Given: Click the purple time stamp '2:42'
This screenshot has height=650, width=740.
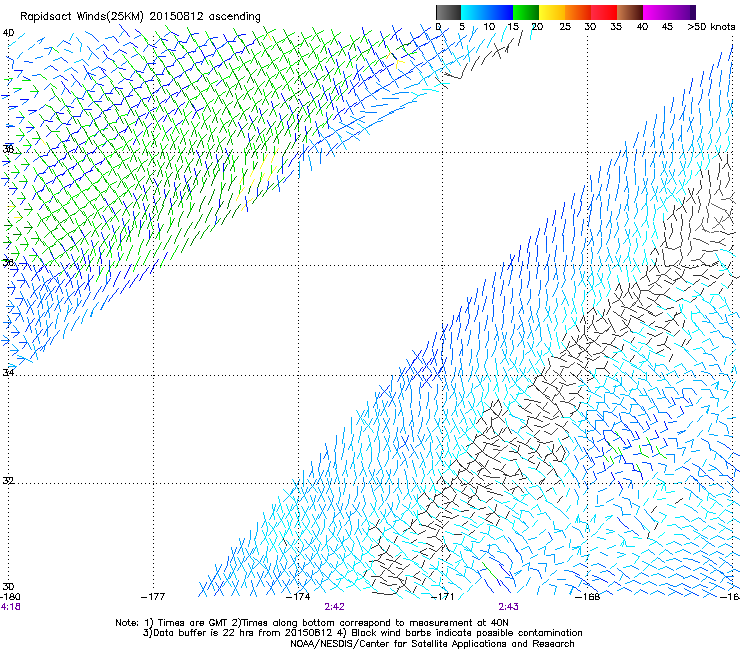Looking at the screenshot, I should coord(335,607).
